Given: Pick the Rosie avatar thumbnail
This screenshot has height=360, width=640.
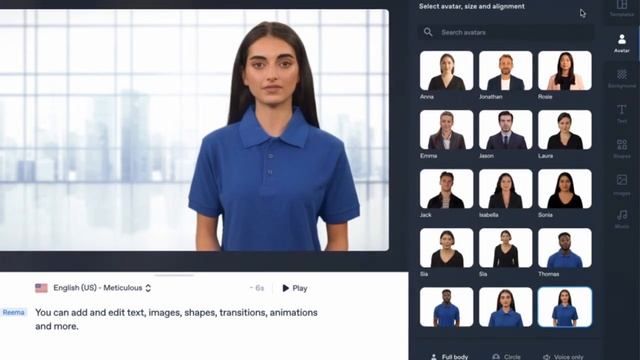Looking at the screenshot, I should 565,70.
